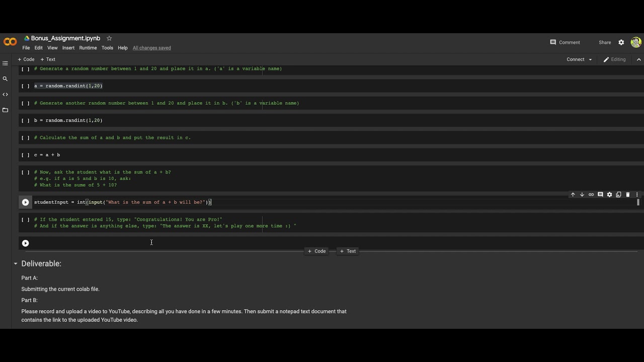Toggle the a = random.randint cell run bracket
Screen dimensions: 644x362
coord(25,86)
